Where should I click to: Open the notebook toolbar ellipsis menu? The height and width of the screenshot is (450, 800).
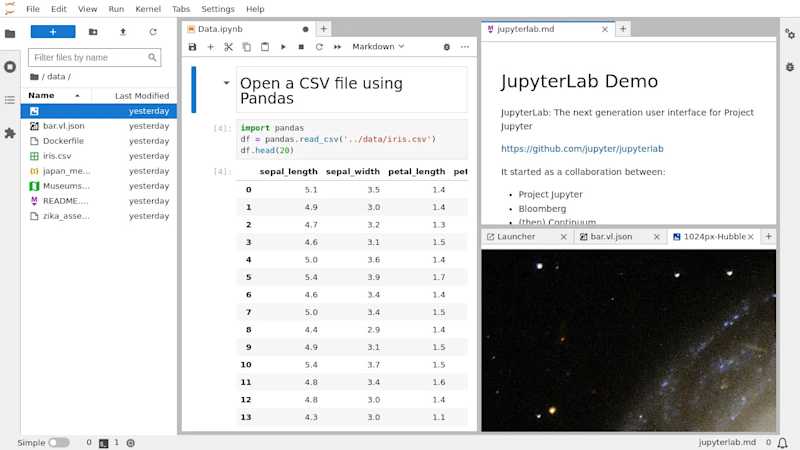pos(465,47)
